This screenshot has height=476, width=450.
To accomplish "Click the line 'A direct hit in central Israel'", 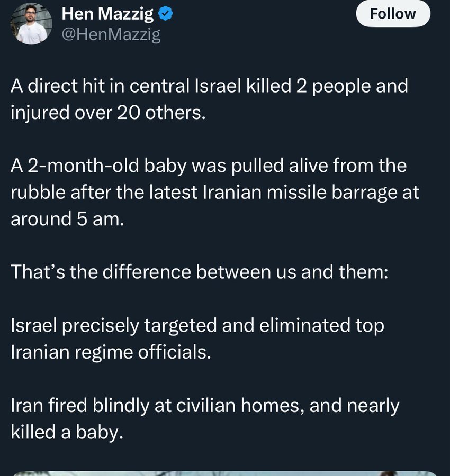I will pyautogui.click(x=209, y=86).
